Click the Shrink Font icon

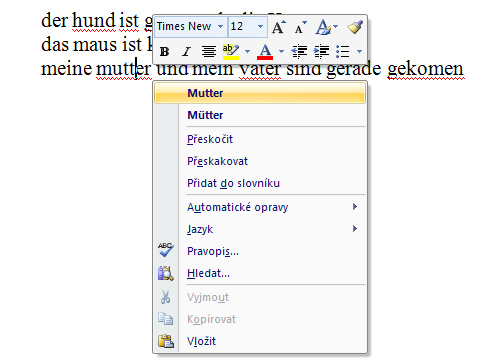(x=300, y=27)
